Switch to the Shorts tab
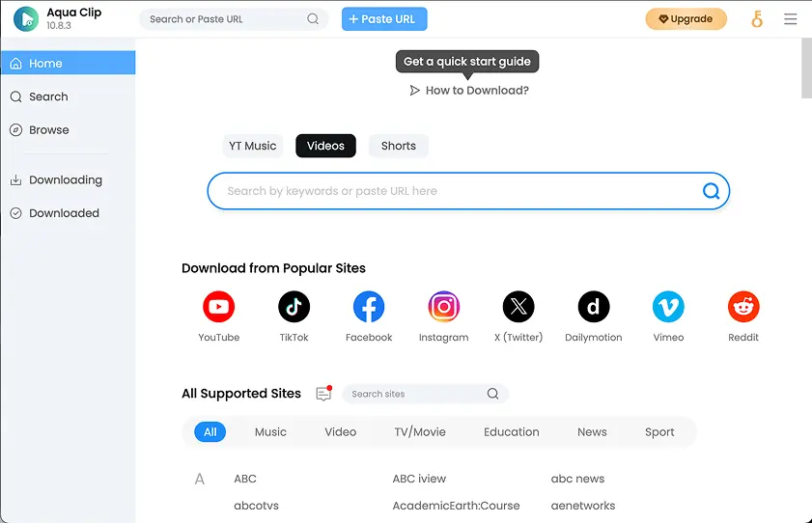Image resolution: width=812 pixels, height=523 pixels. [399, 146]
